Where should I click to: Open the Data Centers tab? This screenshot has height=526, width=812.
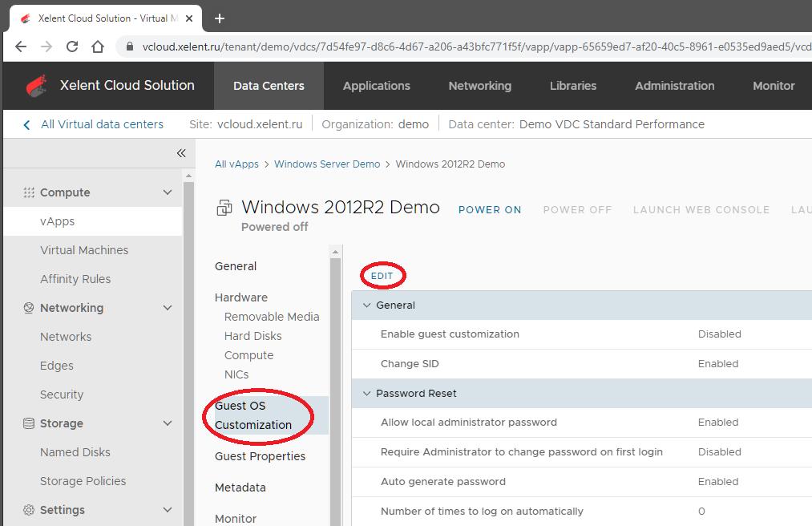pos(269,86)
